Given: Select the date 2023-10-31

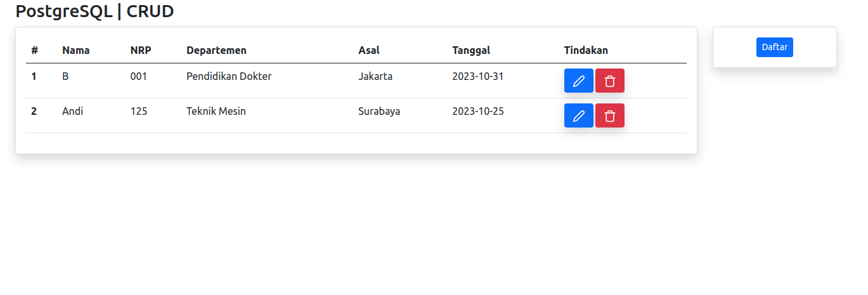Looking at the screenshot, I should click(x=478, y=76).
